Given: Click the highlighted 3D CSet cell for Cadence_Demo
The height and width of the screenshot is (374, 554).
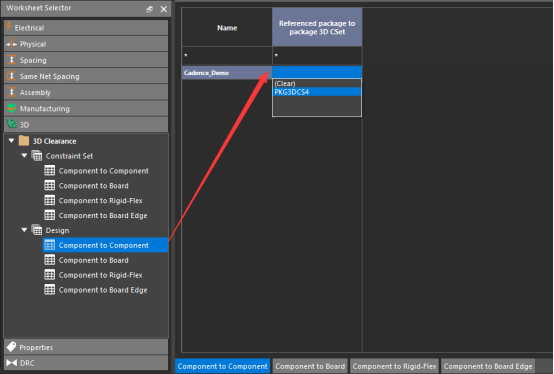Looking at the screenshot, I should pos(317,72).
